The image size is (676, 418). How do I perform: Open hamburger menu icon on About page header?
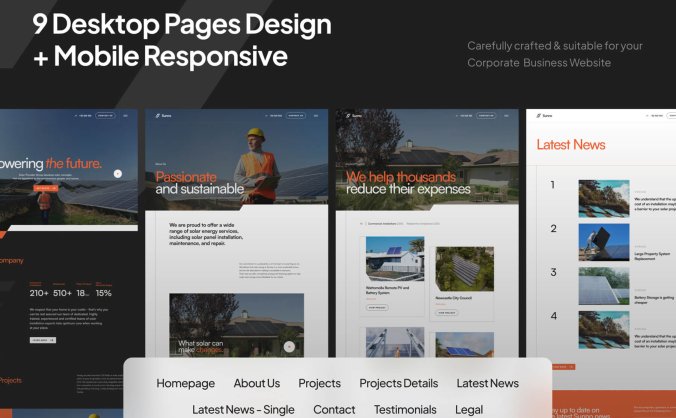tap(316, 116)
